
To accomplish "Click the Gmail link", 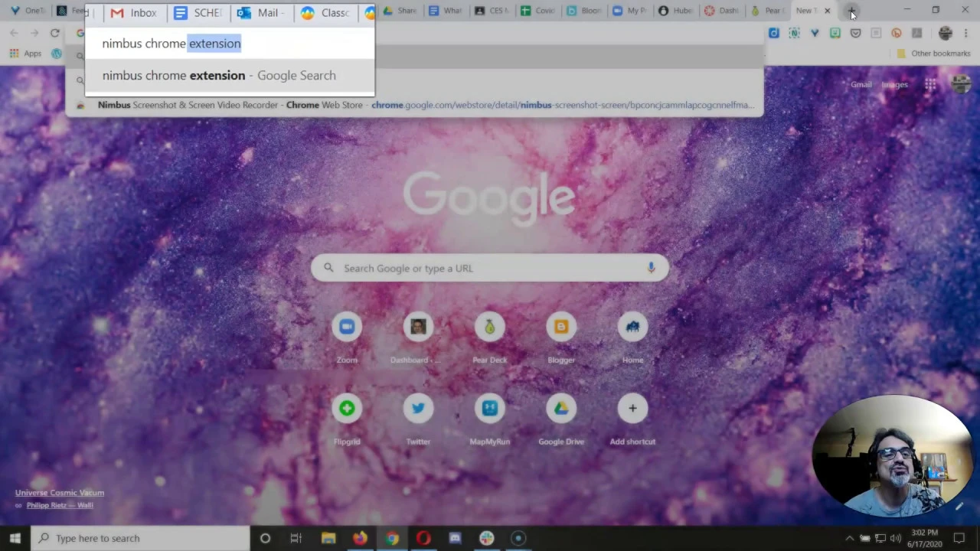I will click(861, 85).
